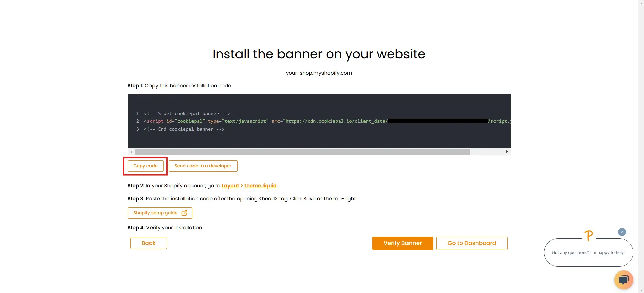Click the Copy code button
This screenshot has height=293, width=644.
coord(145,166)
